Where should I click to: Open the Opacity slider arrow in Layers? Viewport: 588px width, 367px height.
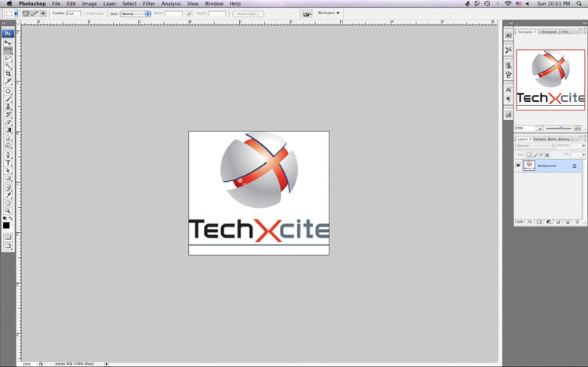[583, 146]
